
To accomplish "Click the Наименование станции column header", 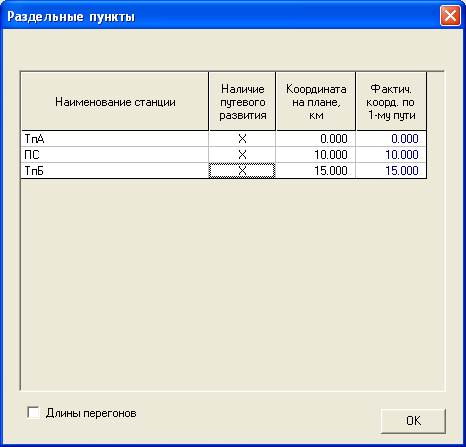I will tap(115, 101).
